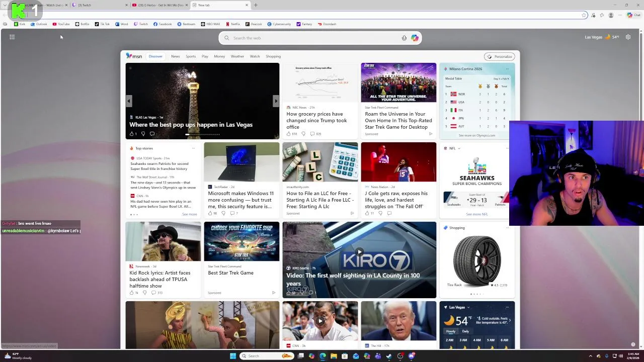
Task: Open the Kick bookmark
Action: (20, 24)
